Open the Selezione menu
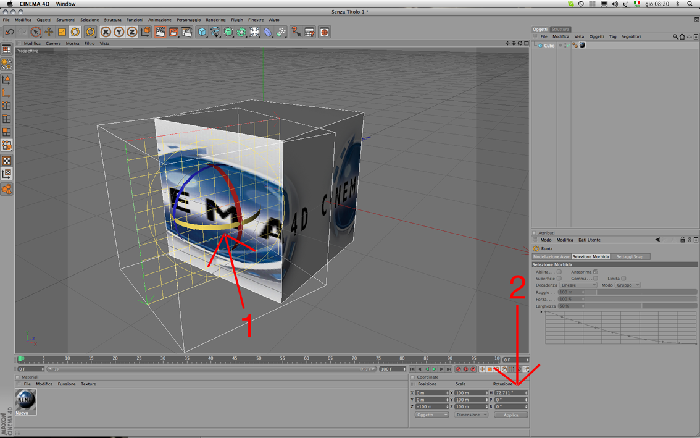Screen dimensions: 700x438 (90, 20)
